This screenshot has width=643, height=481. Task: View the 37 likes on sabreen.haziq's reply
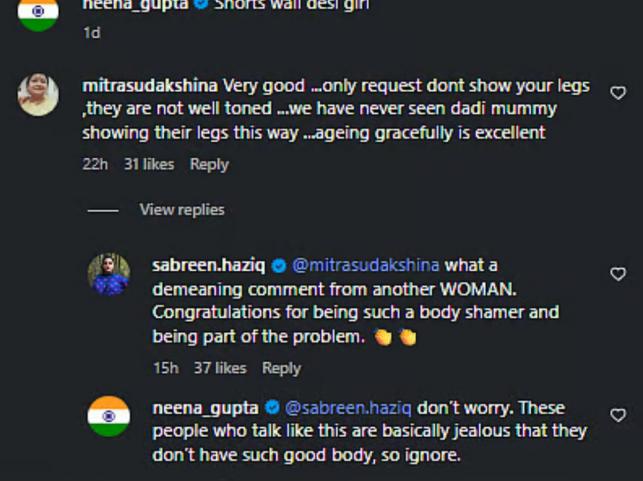tap(220, 368)
